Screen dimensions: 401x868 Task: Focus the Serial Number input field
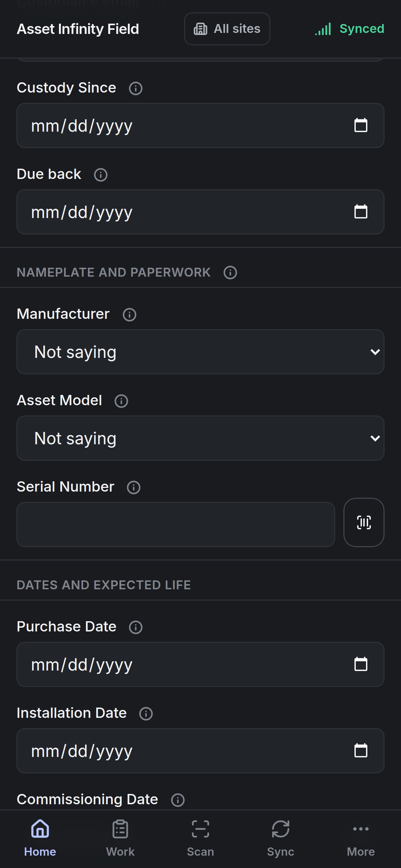pyautogui.click(x=176, y=525)
